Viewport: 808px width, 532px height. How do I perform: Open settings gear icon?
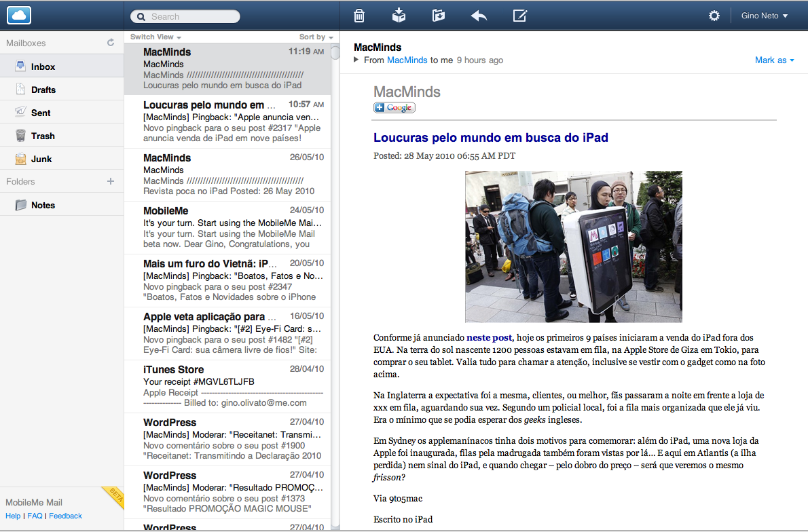pyautogui.click(x=714, y=16)
